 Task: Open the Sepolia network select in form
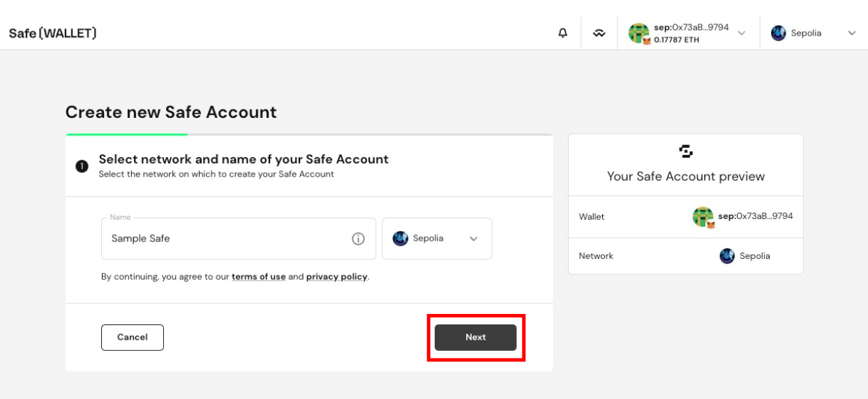point(437,239)
